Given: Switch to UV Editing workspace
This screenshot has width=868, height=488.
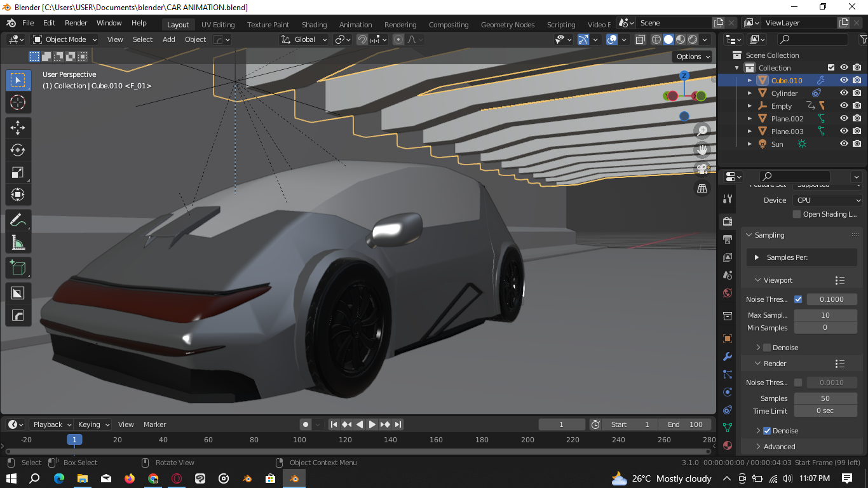Looking at the screenshot, I should pyautogui.click(x=218, y=25).
